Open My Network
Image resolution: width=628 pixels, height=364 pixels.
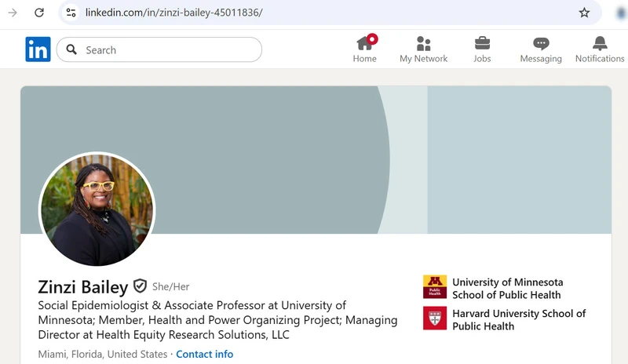tap(423, 49)
